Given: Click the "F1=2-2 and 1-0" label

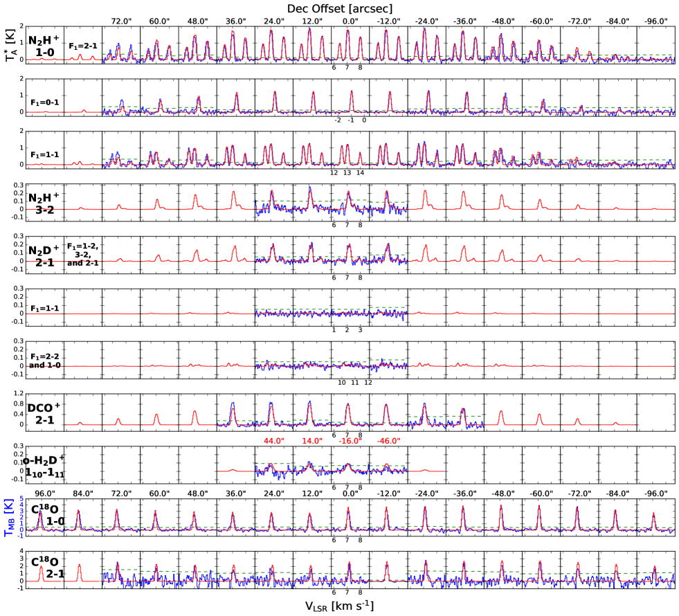Looking at the screenshot, I should click(x=44, y=361).
